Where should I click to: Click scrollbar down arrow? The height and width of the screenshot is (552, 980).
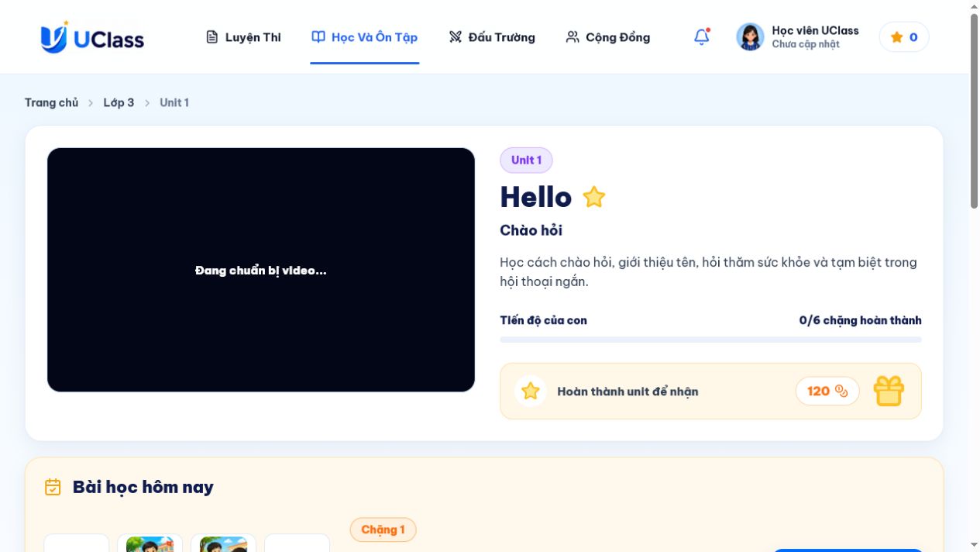pos(974,545)
